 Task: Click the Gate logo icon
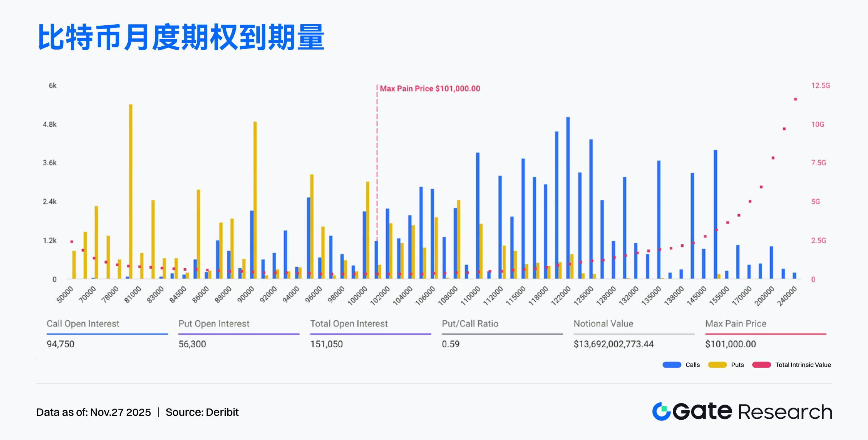click(x=661, y=411)
